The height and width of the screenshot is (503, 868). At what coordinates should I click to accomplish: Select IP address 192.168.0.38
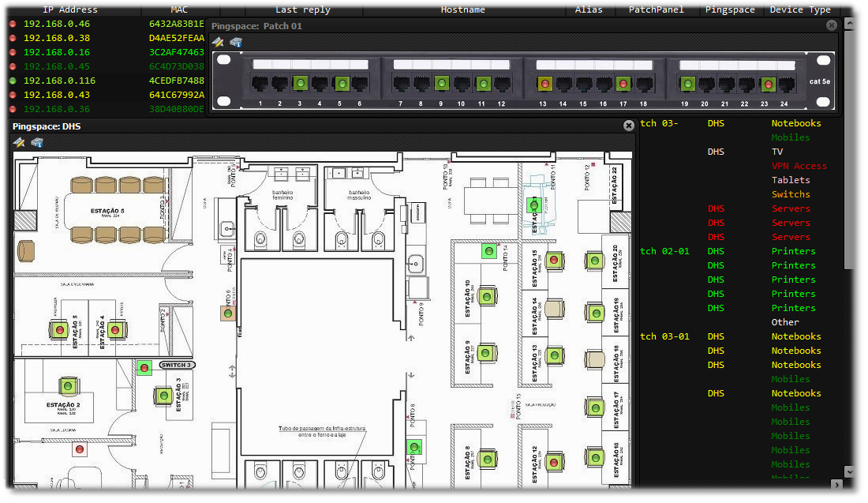(x=57, y=38)
